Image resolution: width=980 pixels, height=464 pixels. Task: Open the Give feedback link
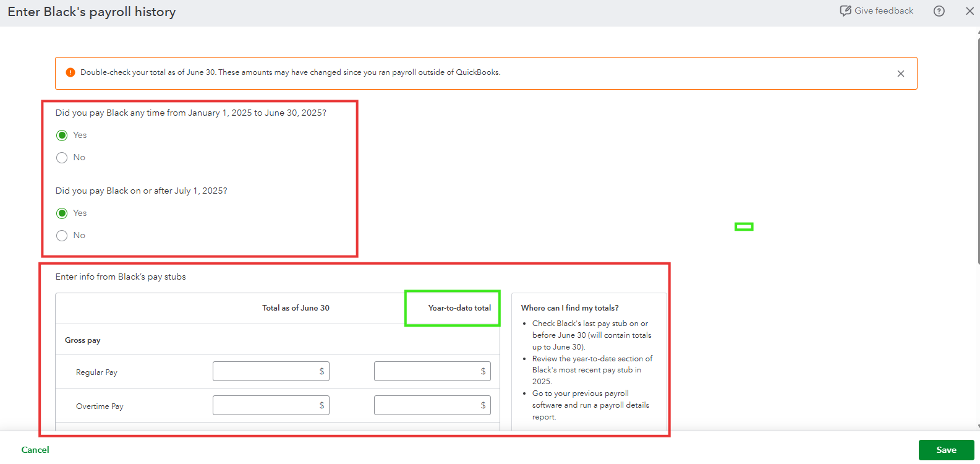pos(876,11)
